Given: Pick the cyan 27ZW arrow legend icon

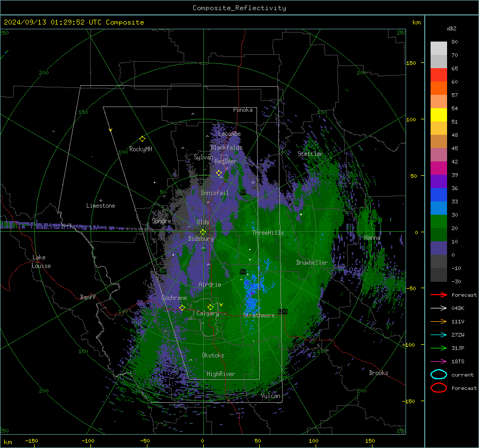Looking at the screenshot, I should click(x=439, y=335).
